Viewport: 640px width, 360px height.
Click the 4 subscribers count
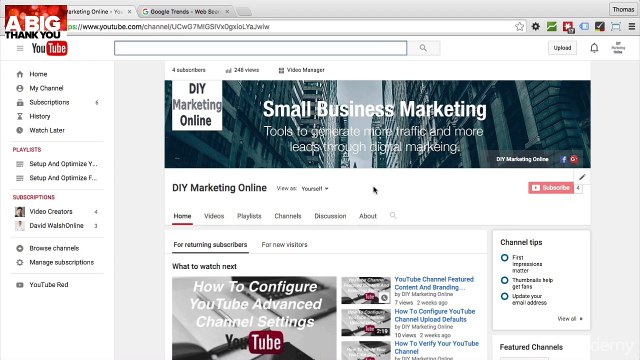(x=189, y=70)
